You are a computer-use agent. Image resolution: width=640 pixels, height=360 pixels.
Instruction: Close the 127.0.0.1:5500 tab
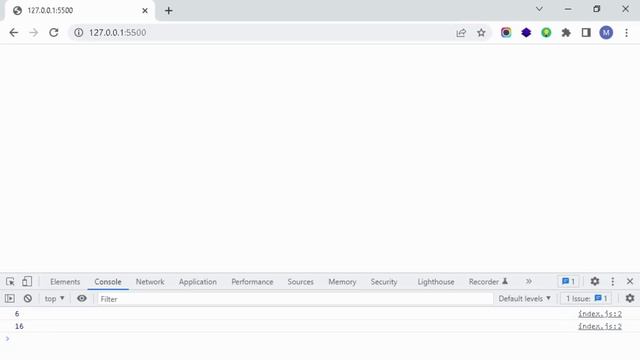coord(145,11)
